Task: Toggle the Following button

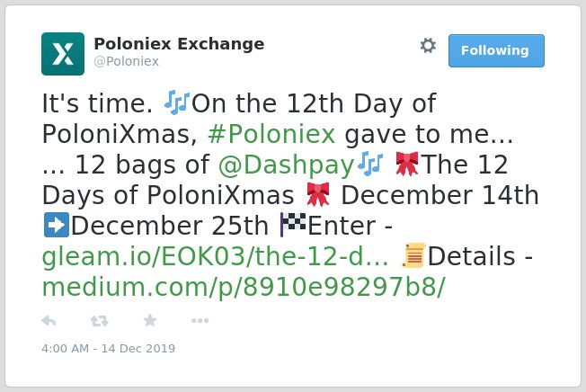Action: click(496, 51)
